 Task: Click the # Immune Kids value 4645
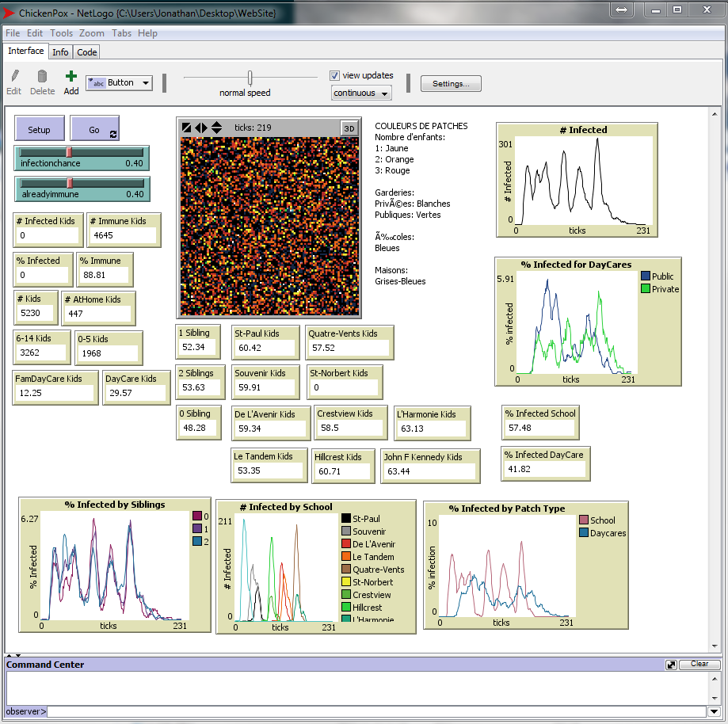tap(124, 235)
